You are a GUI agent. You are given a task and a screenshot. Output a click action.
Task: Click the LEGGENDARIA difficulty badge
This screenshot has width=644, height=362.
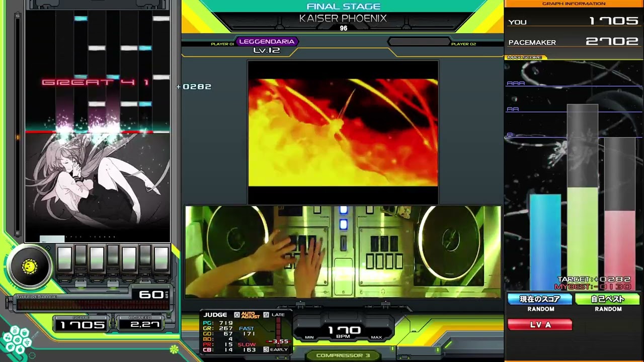click(267, 42)
